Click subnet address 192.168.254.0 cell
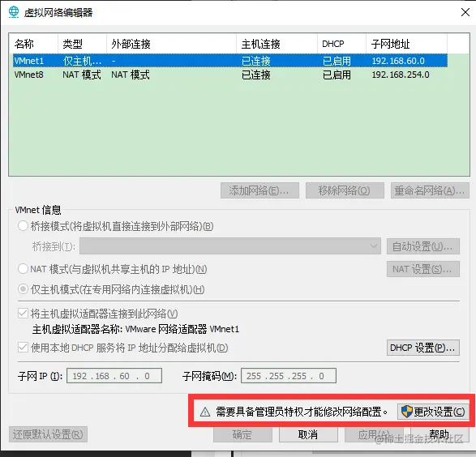Viewport: 476px width, 457px height. coord(401,75)
